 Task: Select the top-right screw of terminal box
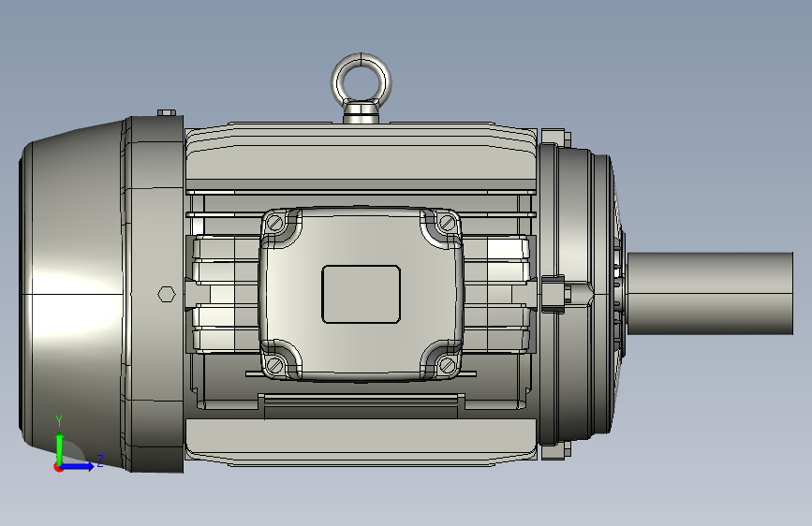tap(447, 224)
